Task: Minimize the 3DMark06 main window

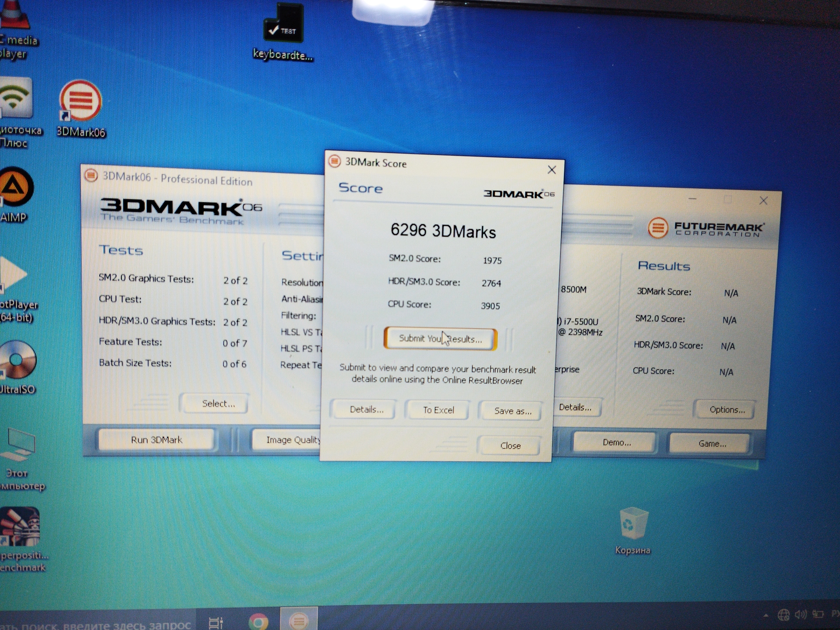Action: [692, 199]
